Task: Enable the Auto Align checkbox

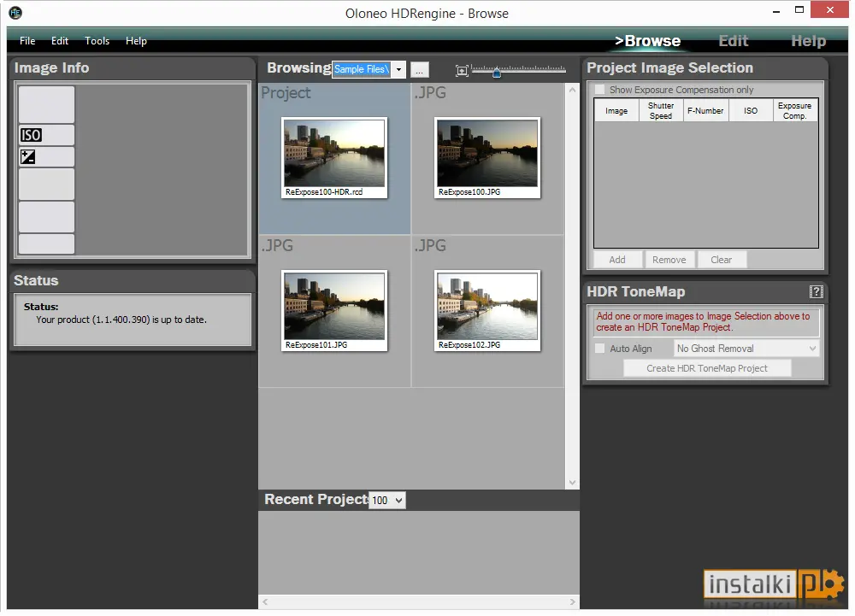Action: (600, 349)
